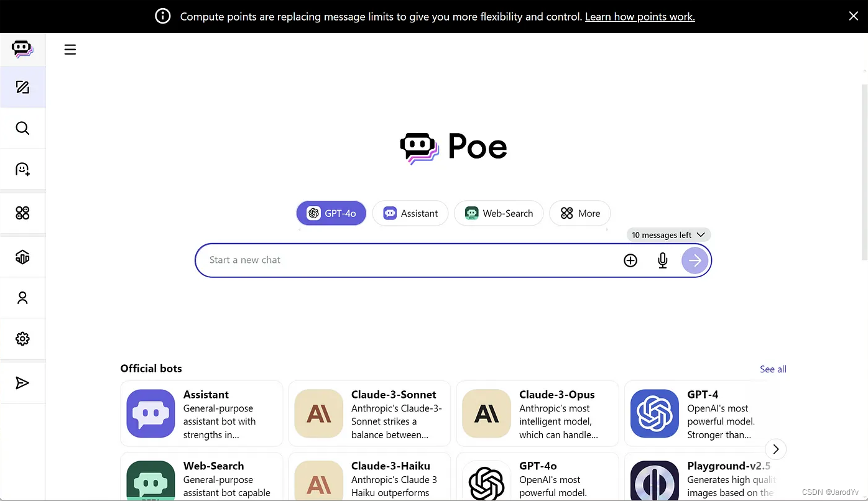The width and height of the screenshot is (868, 501).
Task: Open the Claude-3-Haiku title
Action: pyautogui.click(x=390, y=466)
